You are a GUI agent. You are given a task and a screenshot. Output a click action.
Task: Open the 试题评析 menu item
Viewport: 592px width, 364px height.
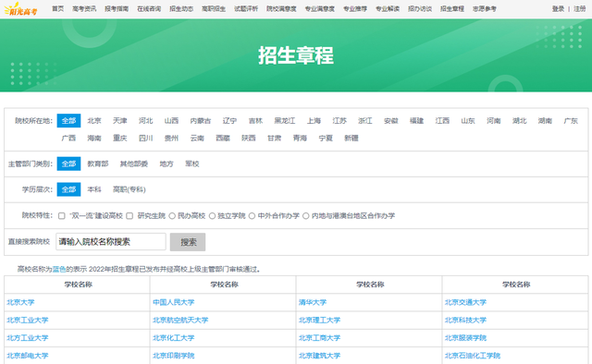pyautogui.click(x=246, y=8)
